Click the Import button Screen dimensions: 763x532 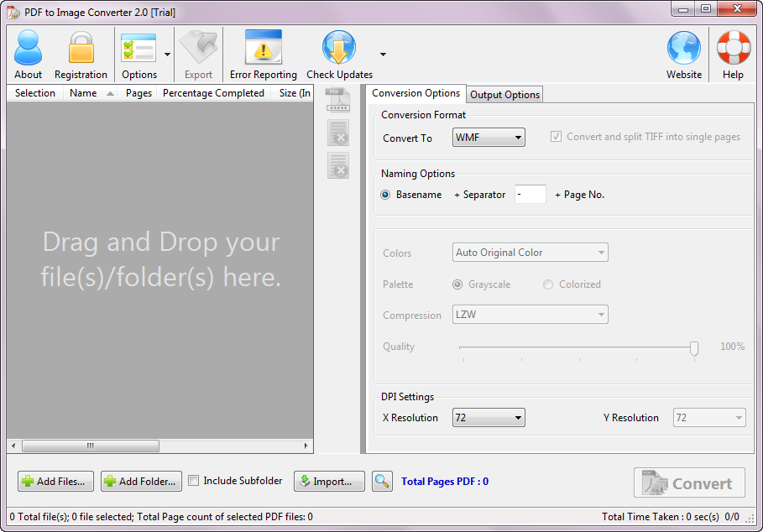[x=329, y=482]
